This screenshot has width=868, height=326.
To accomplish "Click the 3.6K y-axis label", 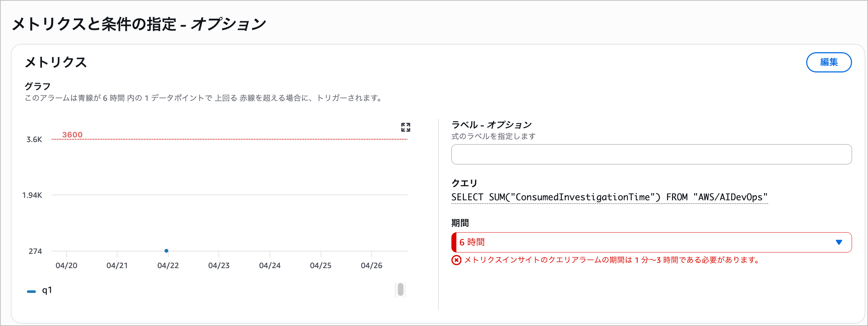I will (x=34, y=139).
